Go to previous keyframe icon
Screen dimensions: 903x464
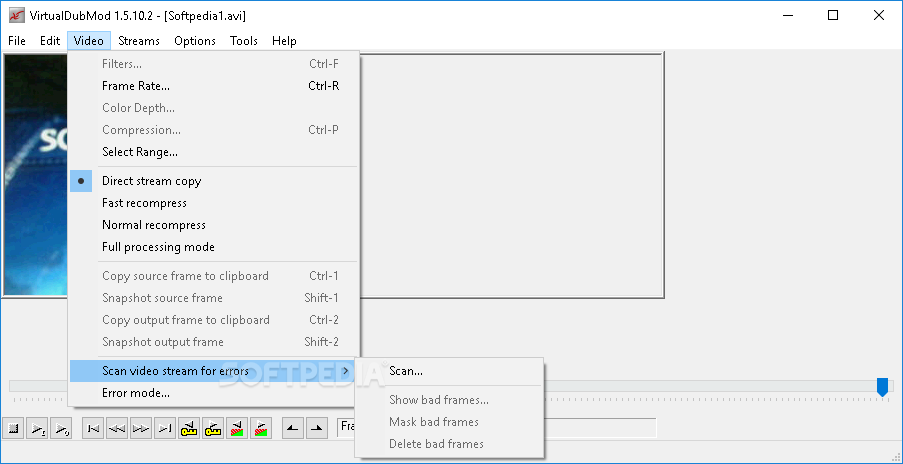point(189,428)
